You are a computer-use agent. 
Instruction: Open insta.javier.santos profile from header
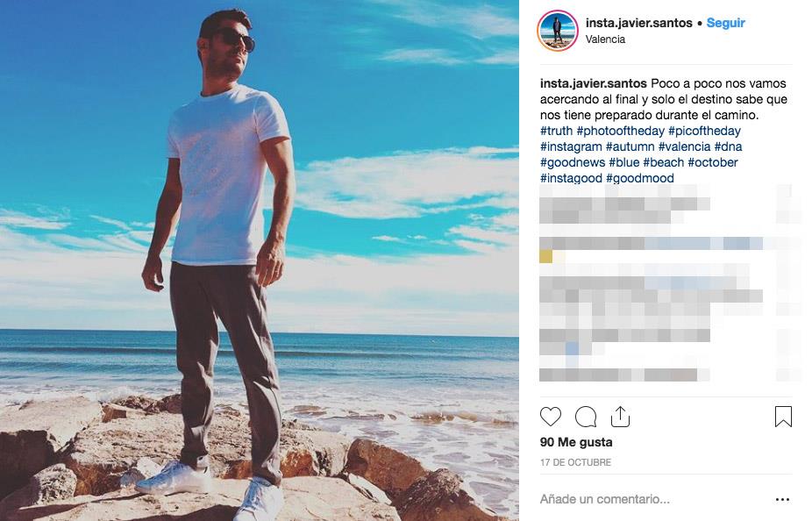click(638, 23)
